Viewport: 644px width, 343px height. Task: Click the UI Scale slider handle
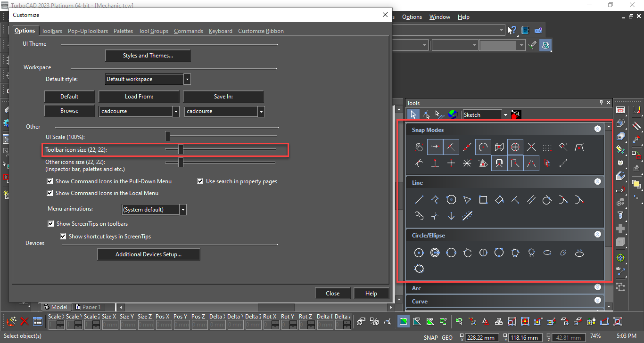167,136
